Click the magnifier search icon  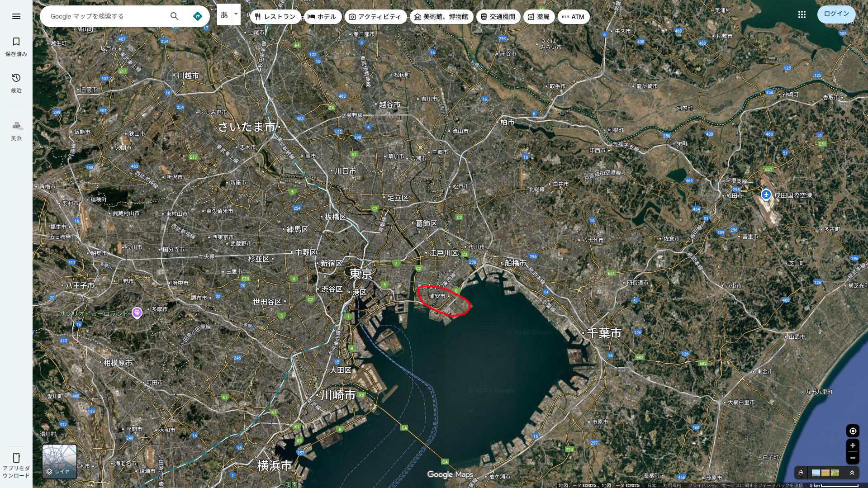pos(174,16)
